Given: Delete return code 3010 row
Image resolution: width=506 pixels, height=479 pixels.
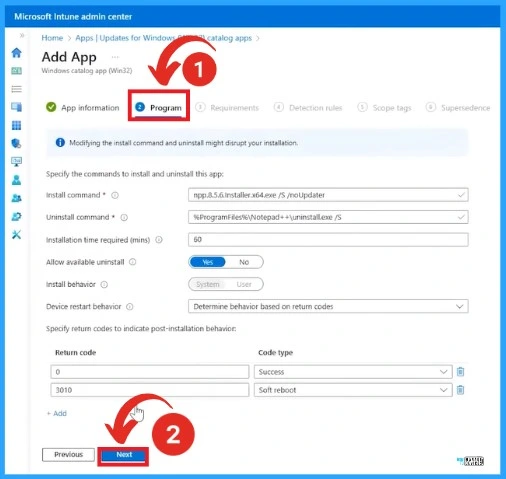Looking at the screenshot, I should pos(460,390).
